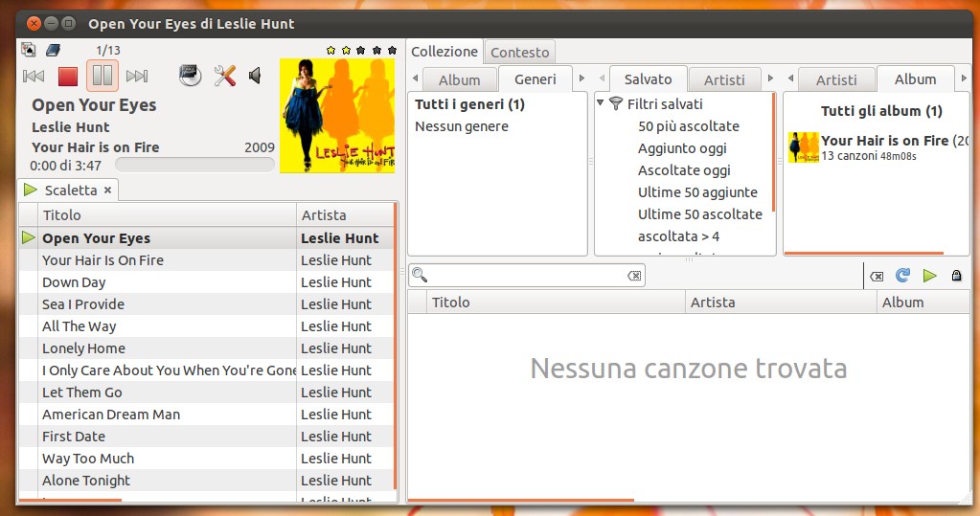Open Album tab in left pane
This screenshot has width=980, height=516.
coord(460,80)
